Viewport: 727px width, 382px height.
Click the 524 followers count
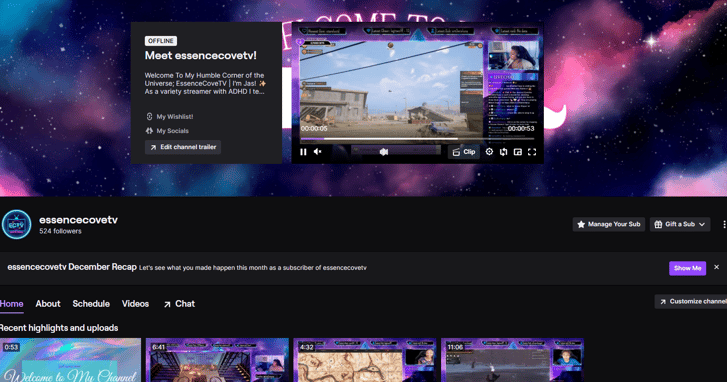60,231
